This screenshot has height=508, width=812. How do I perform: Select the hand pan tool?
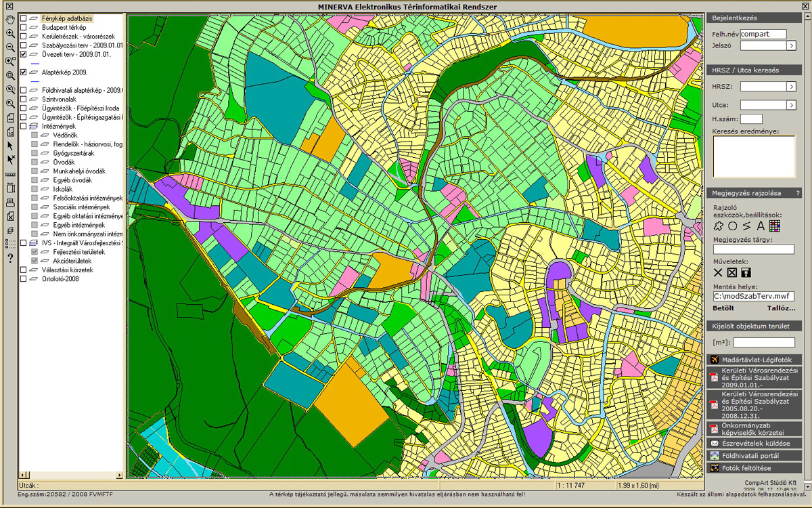[10, 18]
